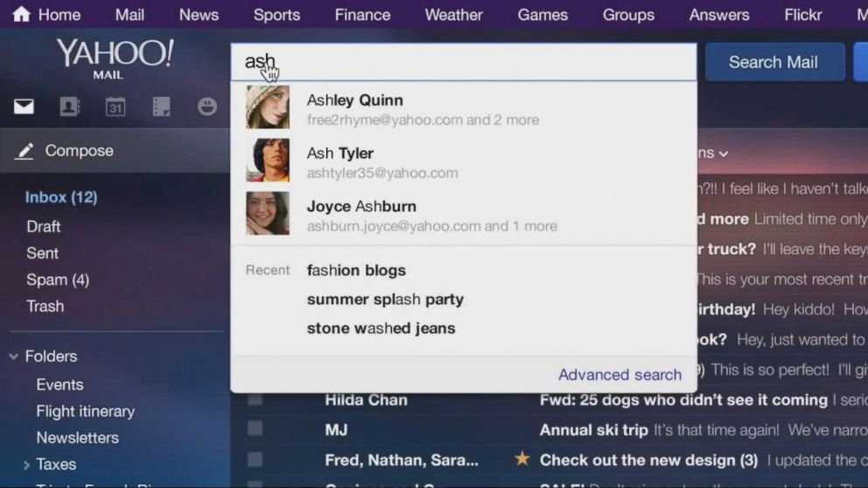Select recent search 'summer splash party'
868x488 pixels.
[x=385, y=299]
